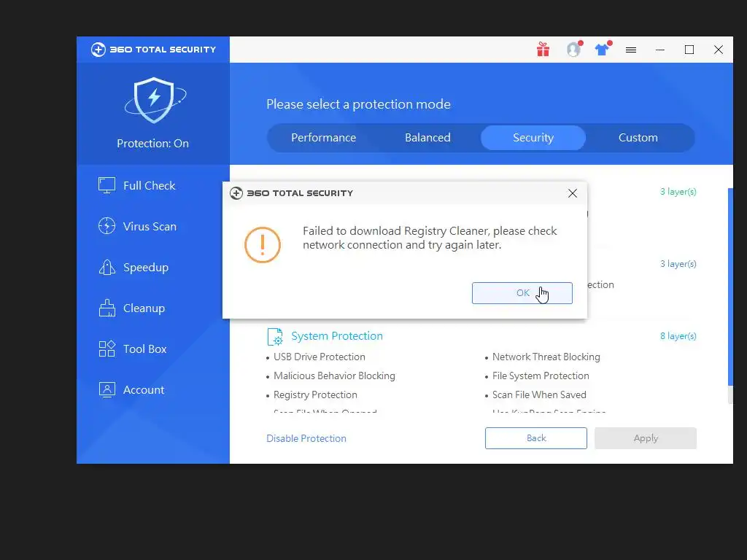Confirm the dialog with OK

click(522, 293)
